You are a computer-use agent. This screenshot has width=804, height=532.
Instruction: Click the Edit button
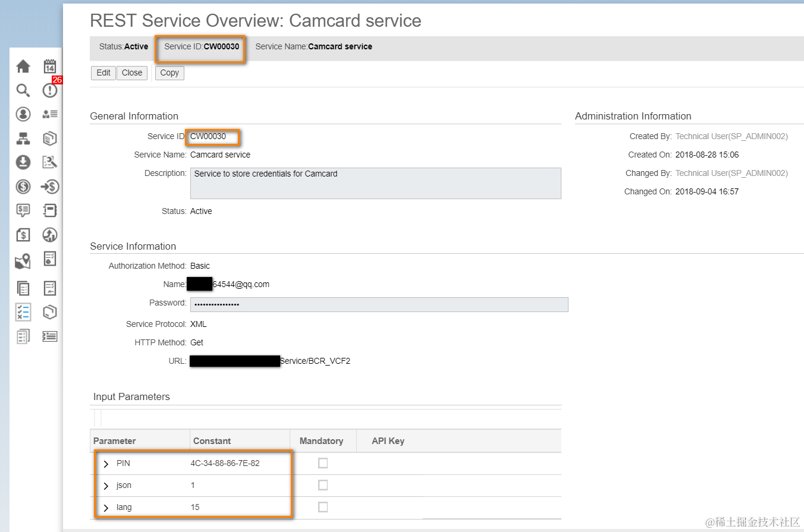[x=103, y=73]
